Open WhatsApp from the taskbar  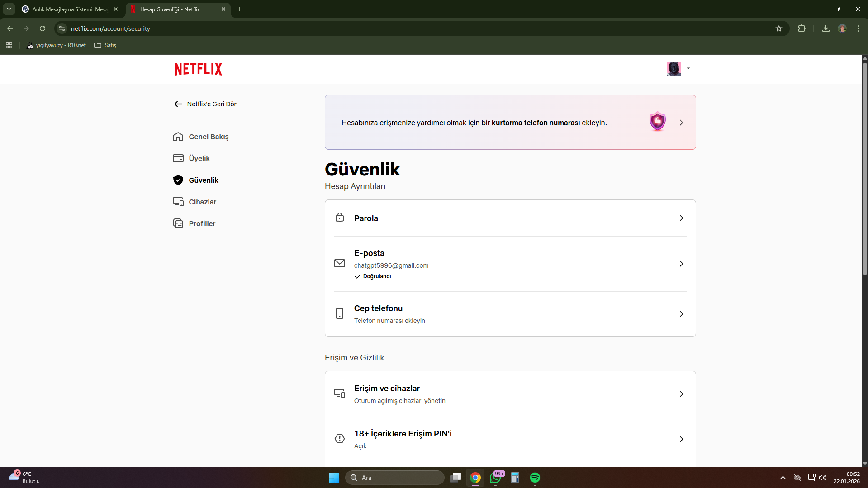[x=496, y=478]
